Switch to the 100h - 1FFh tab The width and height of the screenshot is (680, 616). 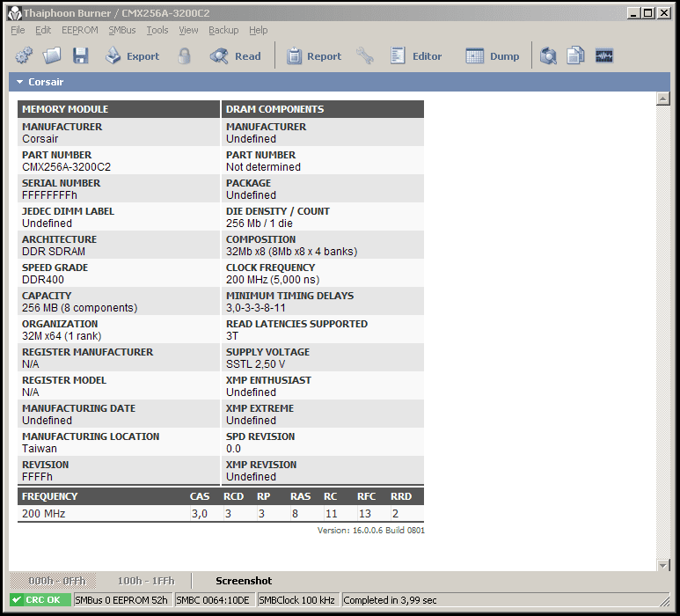click(x=146, y=581)
